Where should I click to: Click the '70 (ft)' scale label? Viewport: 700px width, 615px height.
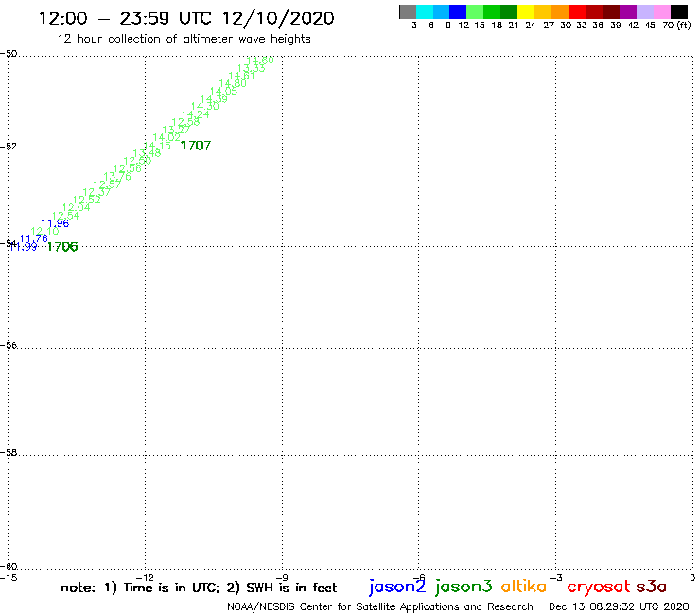676,26
